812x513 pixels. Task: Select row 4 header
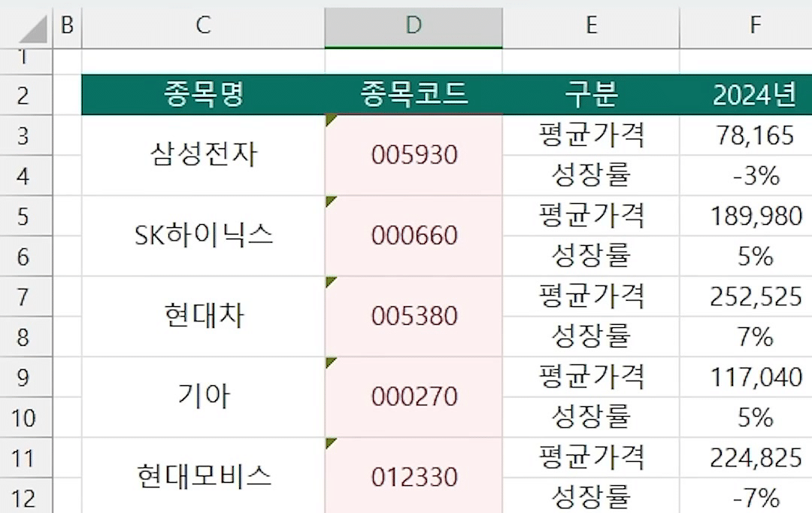[26, 176]
